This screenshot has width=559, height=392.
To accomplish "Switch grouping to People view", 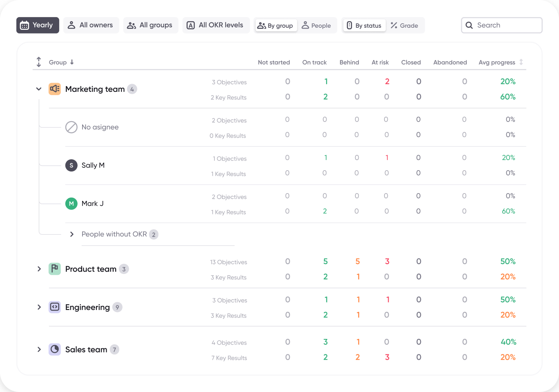I will click(x=317, y=25).
